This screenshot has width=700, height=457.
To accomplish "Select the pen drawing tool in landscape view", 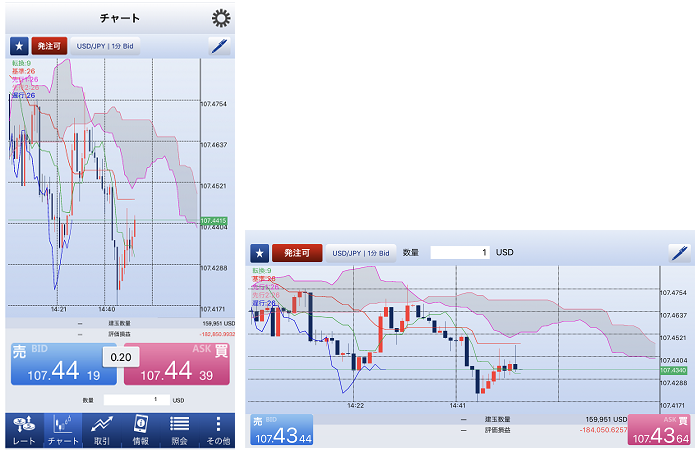I will pos(679,253).
